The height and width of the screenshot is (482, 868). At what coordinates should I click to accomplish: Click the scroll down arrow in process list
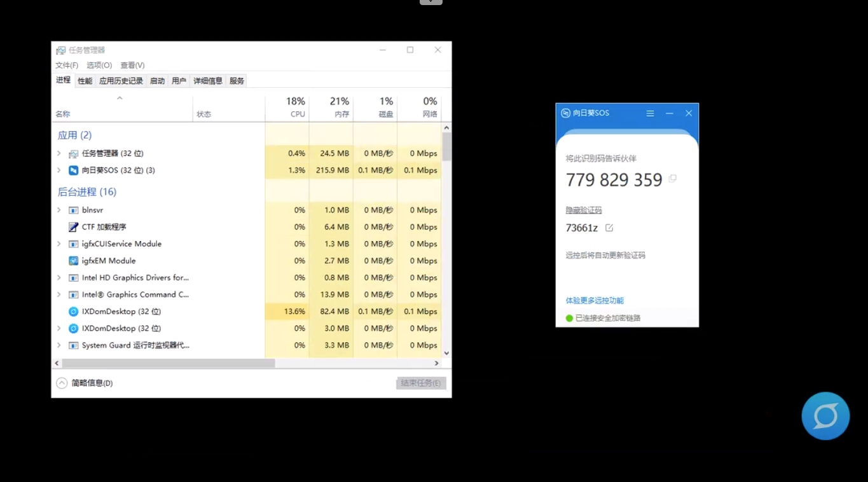point(446,353)
